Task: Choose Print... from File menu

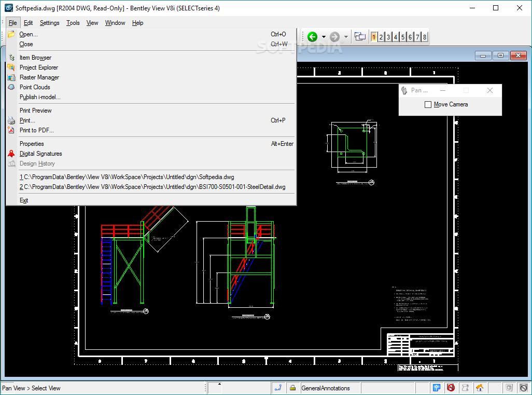Action: (151, 120)
